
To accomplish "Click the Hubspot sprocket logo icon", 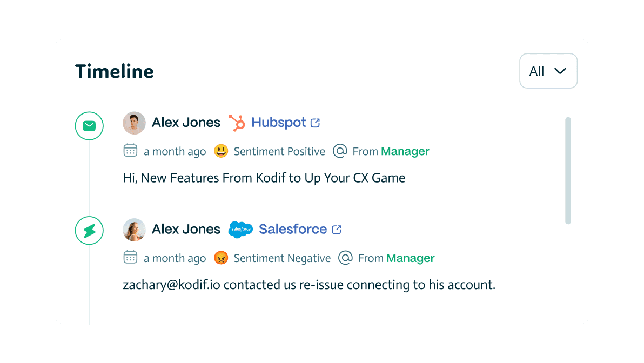I will tap(237, 123).
